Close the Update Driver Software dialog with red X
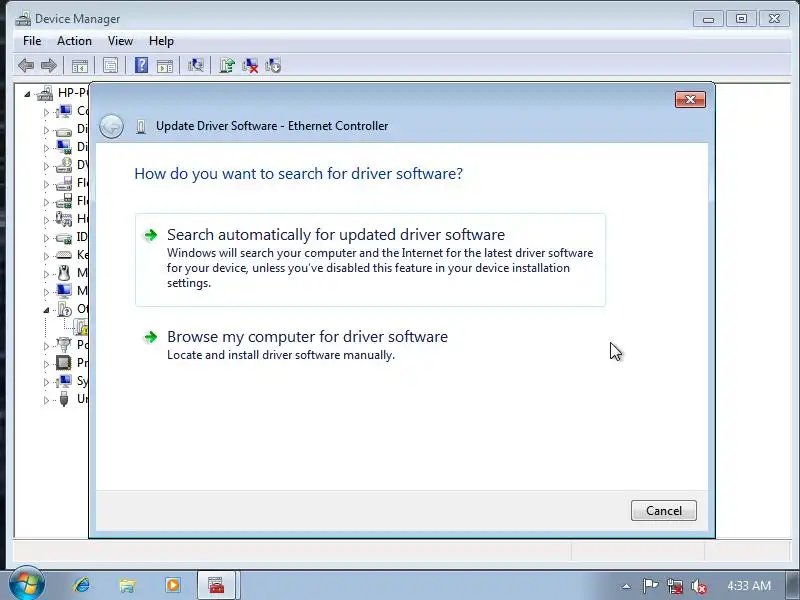This screenshot has width=800, height=600. [690, 99]
